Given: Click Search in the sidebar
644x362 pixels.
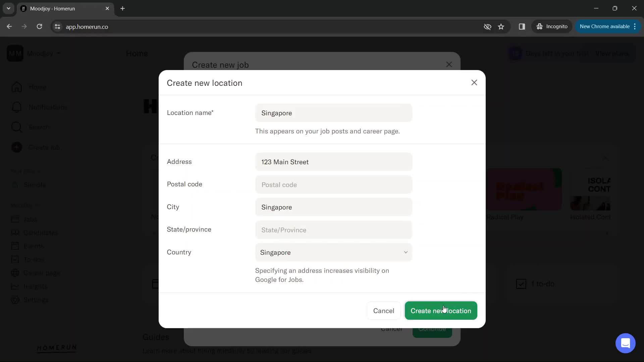Looking at the screenshot, I should click(x=39, y=127).
